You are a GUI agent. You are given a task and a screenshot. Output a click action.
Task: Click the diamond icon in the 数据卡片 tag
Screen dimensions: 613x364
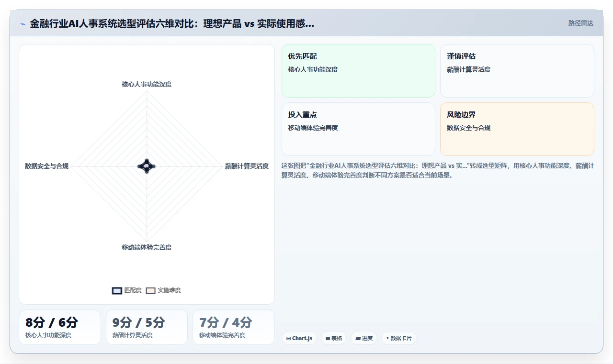[x=387, y=338]
